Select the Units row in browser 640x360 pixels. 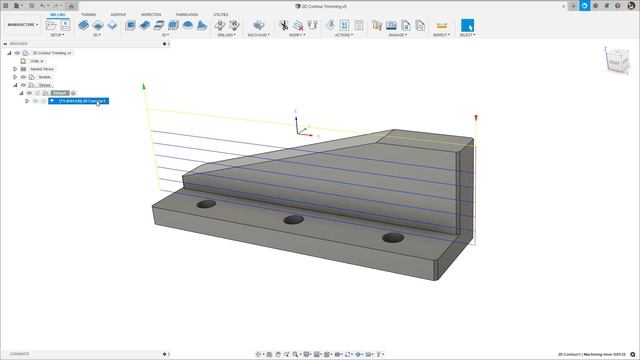[x=37, y=61]
